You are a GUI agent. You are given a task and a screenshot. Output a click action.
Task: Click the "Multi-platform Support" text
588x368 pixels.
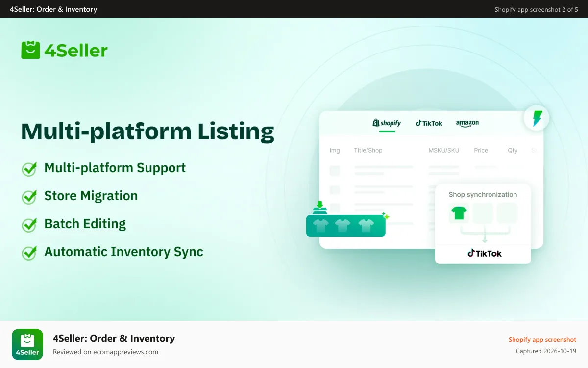[115, 168]
